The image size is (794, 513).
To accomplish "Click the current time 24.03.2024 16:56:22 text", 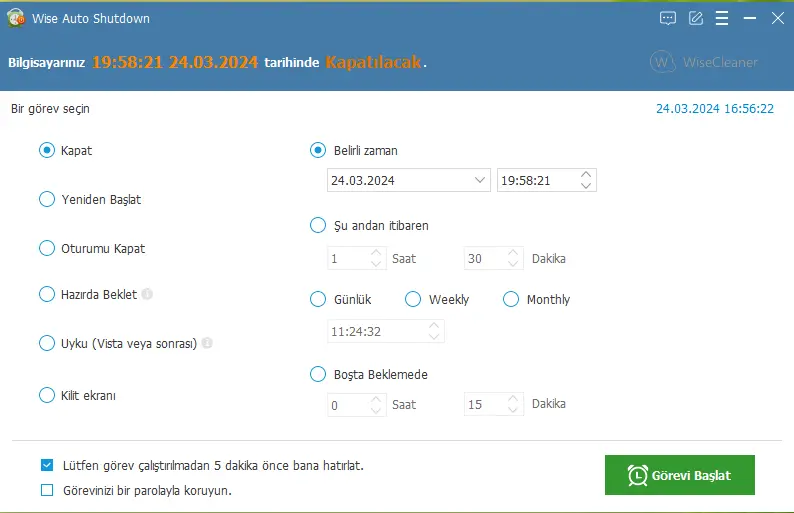I will click(715, 109).
